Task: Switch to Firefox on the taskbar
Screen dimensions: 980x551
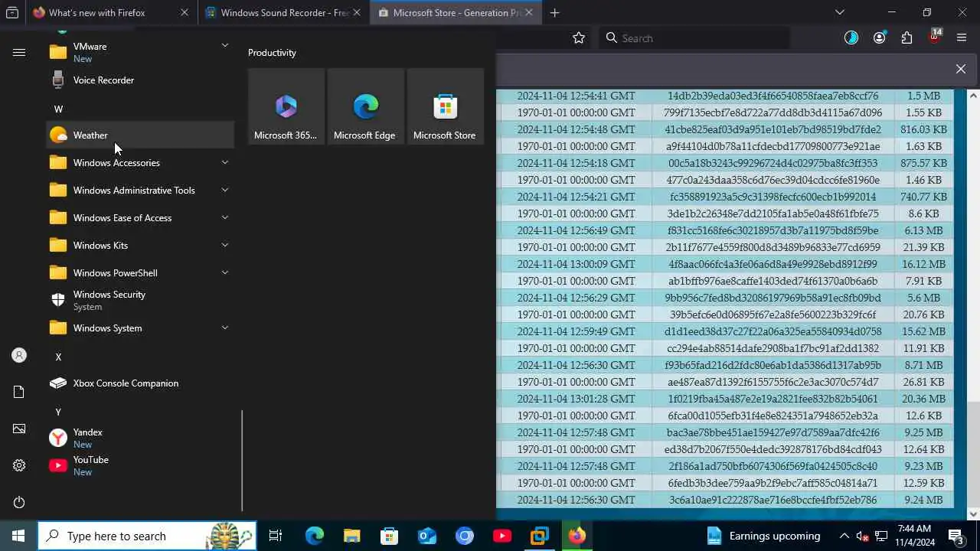Action: click(x=577, y=536)
